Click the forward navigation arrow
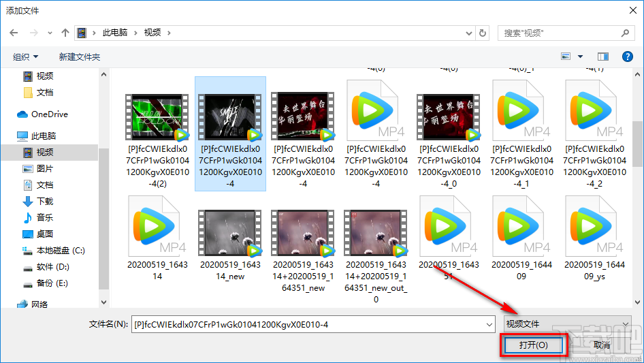 tap(34, 33)
